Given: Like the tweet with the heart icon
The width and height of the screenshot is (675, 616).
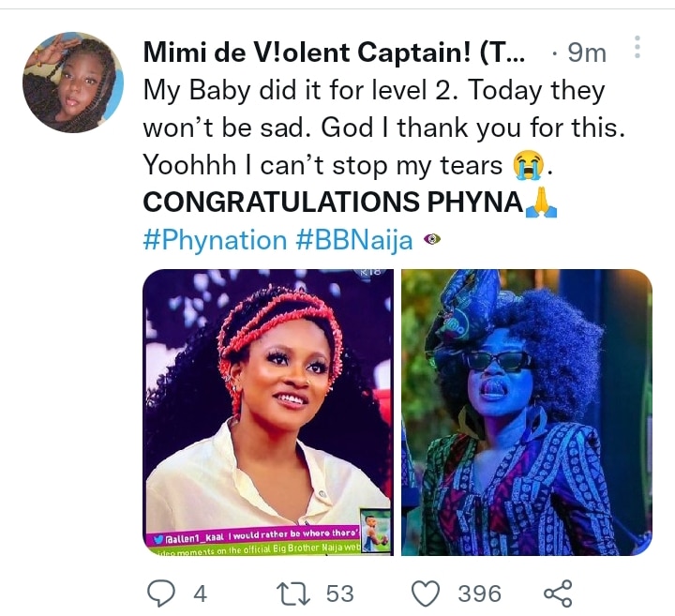Looking at the screenshot, I should pos(427,593).
